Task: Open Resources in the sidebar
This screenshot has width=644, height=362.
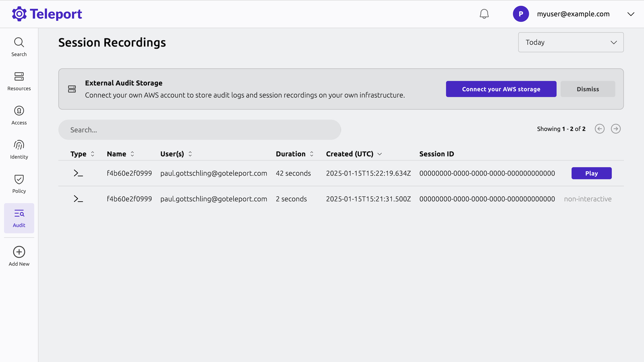Action: [19, 81]
